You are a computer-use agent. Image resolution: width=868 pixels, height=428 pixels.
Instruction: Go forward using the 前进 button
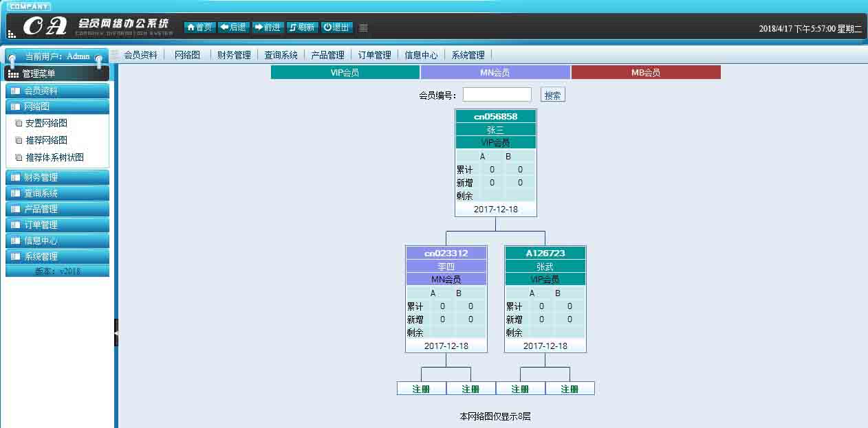[x=268, y=27]
